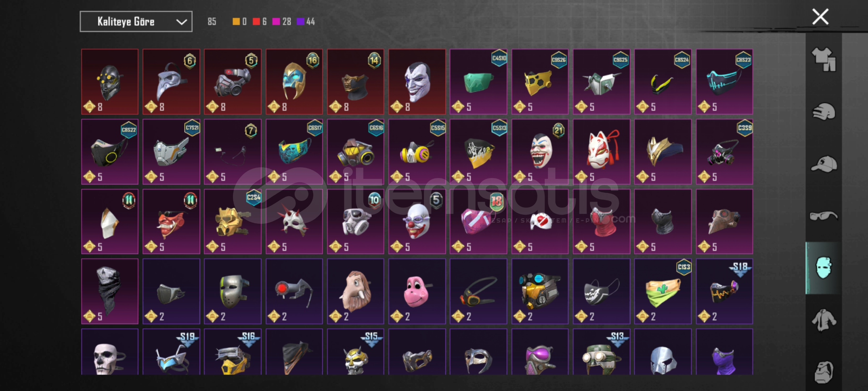Select the helmet category in sidebar
The width and height of the screenshot is (868, 391).
tap(824, 112)
